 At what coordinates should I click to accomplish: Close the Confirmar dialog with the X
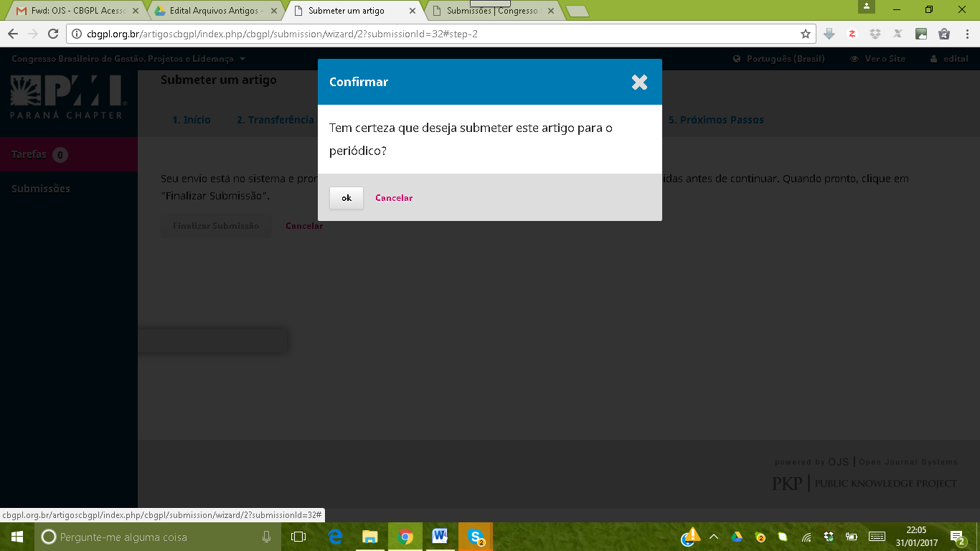pos(639,83)
